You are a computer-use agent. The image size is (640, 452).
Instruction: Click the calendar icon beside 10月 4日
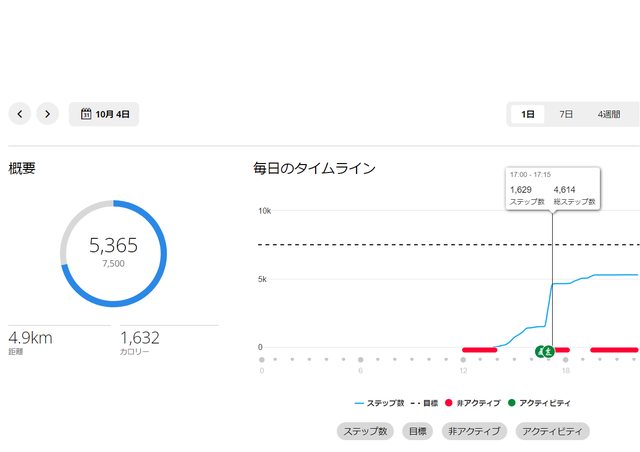[86, 114]
